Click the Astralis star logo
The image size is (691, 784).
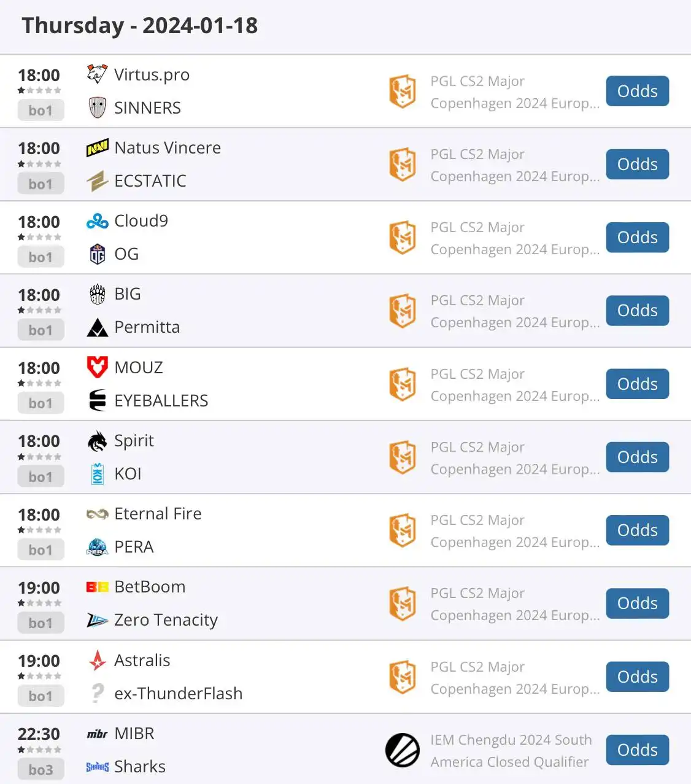click(97, 661)
